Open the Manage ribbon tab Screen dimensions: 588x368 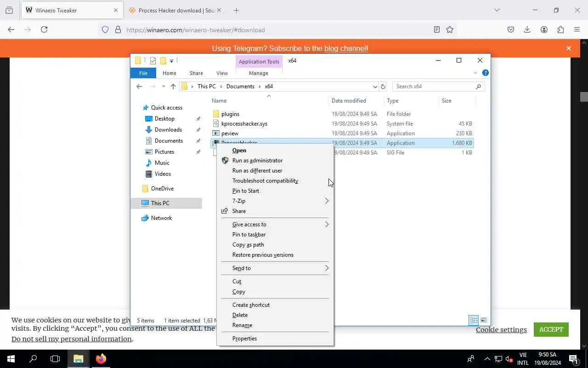coord(259,73)
